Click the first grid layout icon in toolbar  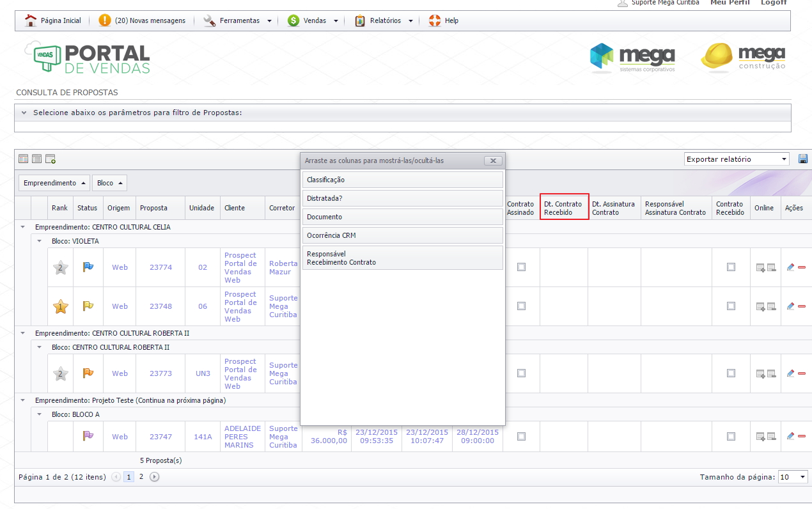coord(24,159)
